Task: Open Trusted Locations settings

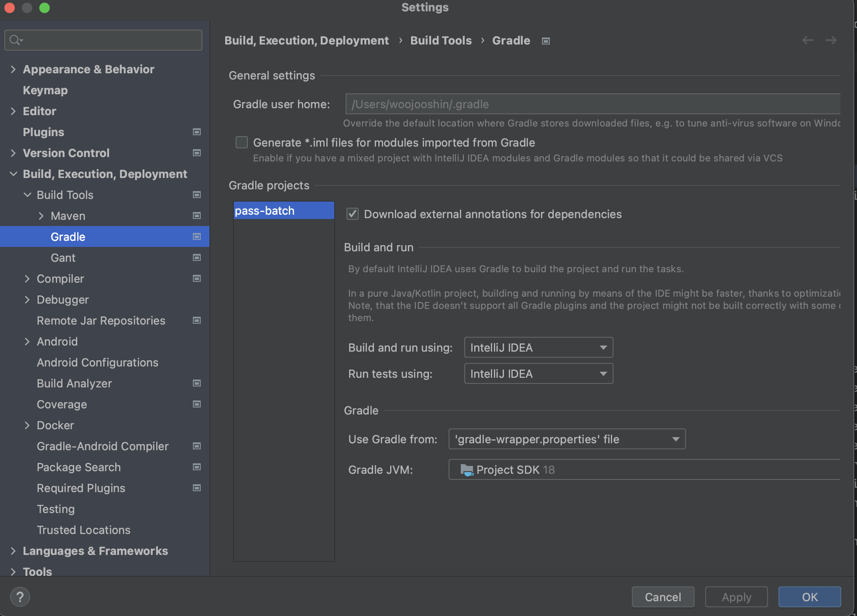Action: pos(84,530)
